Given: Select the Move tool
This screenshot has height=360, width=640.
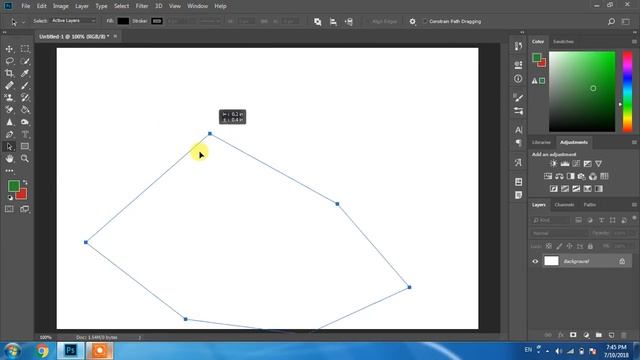Looking at the screenshot, I should 9,49.
